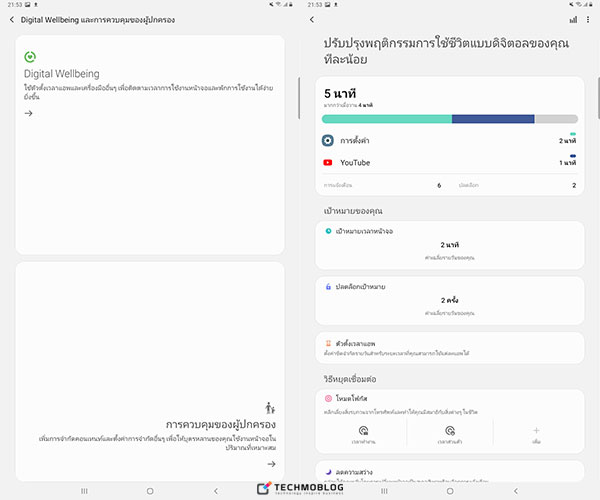Tap the parental controls adult-and-child icon
Viewport: 600px width, 500px height.
point(270,407)
